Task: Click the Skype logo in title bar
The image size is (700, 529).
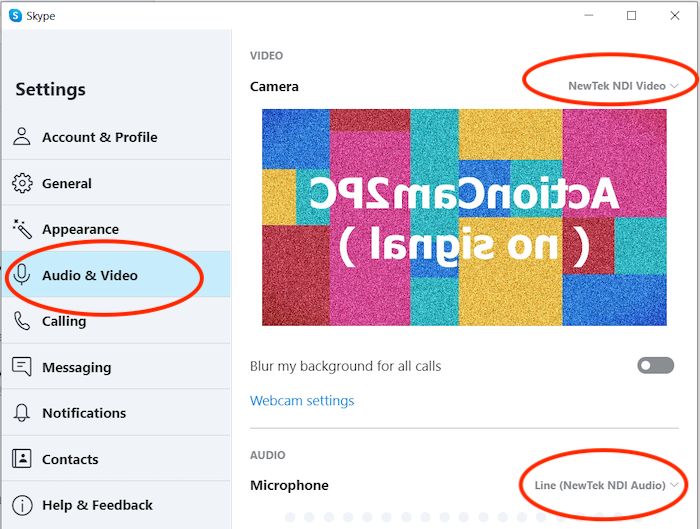Action: pos(16,16)
